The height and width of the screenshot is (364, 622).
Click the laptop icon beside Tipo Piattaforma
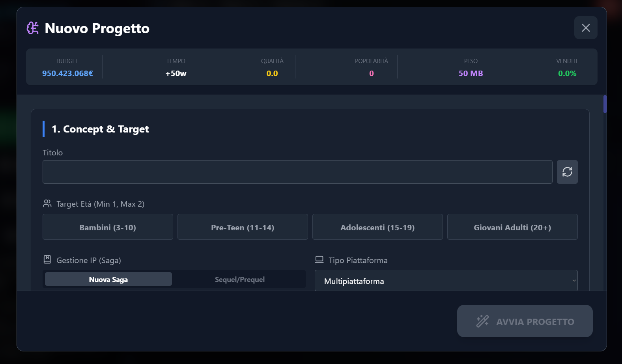click(x=319, y=259)
